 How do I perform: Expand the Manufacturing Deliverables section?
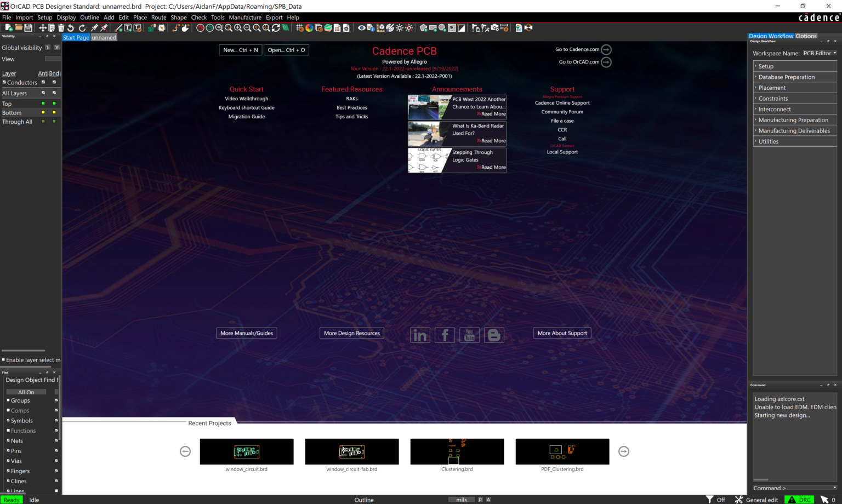coord(794,131)
